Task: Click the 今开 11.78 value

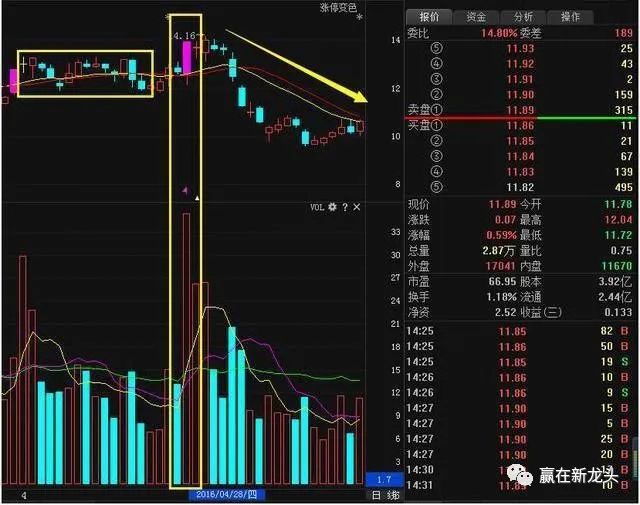Action: pyautogui.click(x=618, y=204)
